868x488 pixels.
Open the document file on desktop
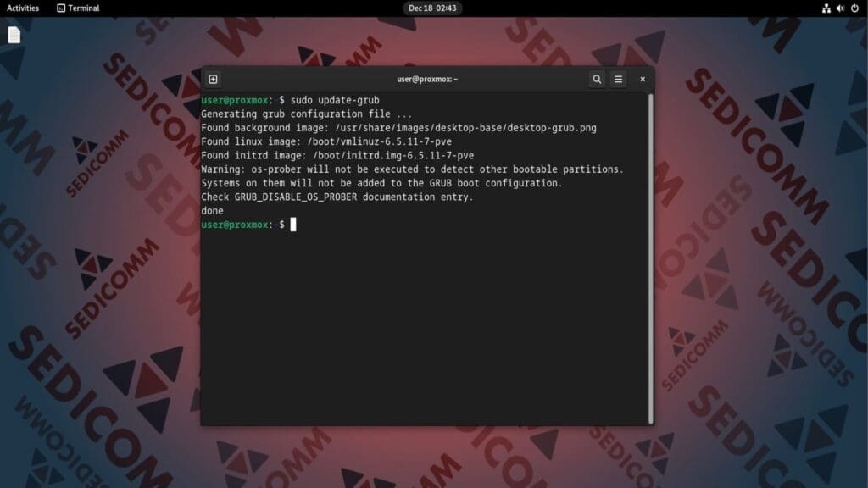click(x=14, y=35)
